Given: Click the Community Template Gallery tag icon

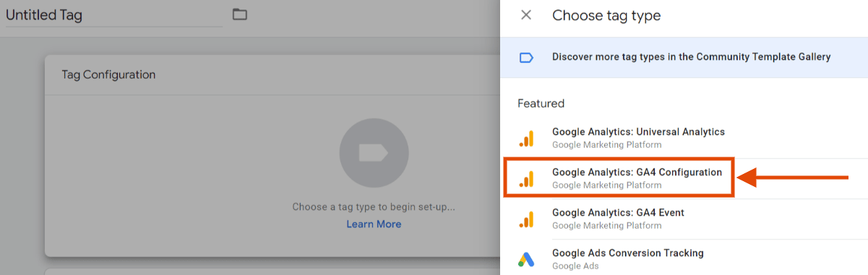Looking at the screenshot, I should pyautogui.click(x=526, y=57).
